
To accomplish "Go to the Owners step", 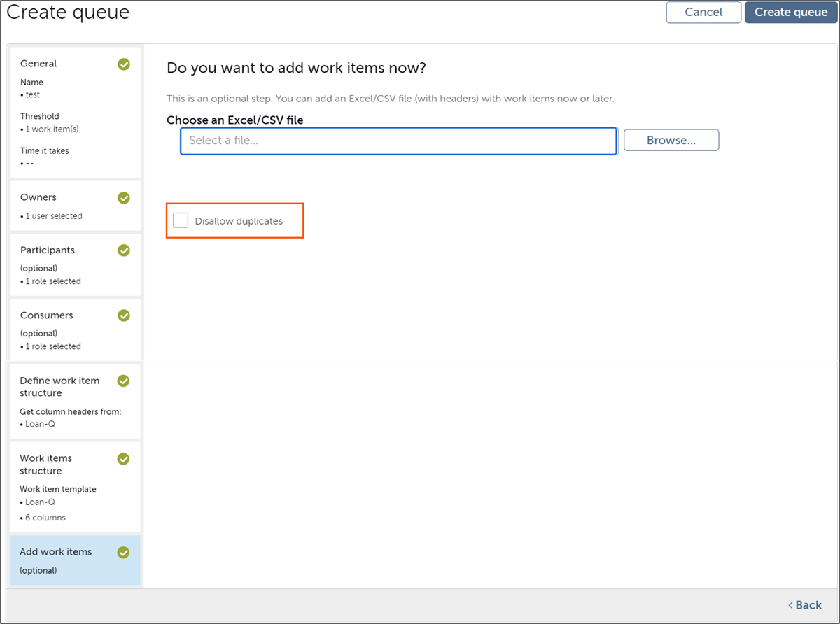I will pos(76,206).
